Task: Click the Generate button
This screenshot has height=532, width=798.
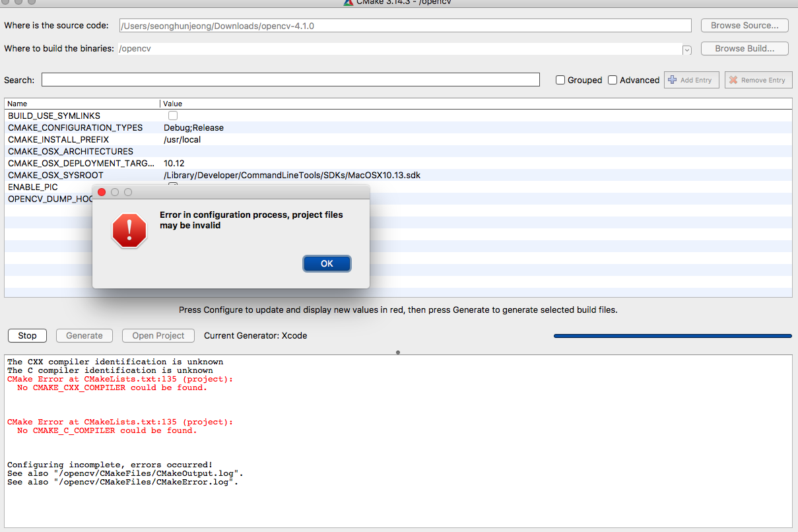Action: (x=84, y=335)
